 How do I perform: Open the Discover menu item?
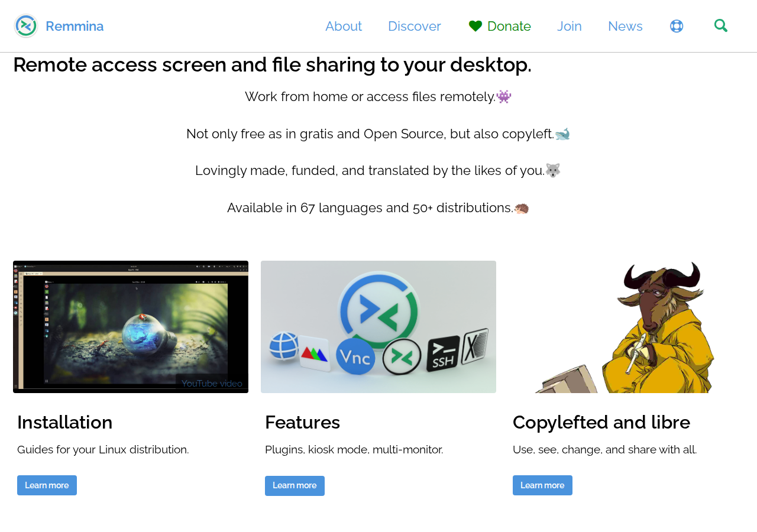coord(415,26)
